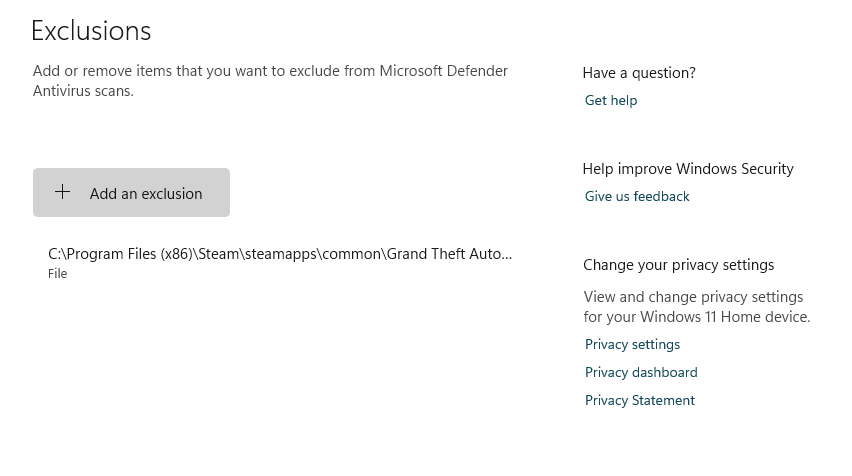View the "Privacy Statement" link
852x476 pixels.
tap(640, 400)
